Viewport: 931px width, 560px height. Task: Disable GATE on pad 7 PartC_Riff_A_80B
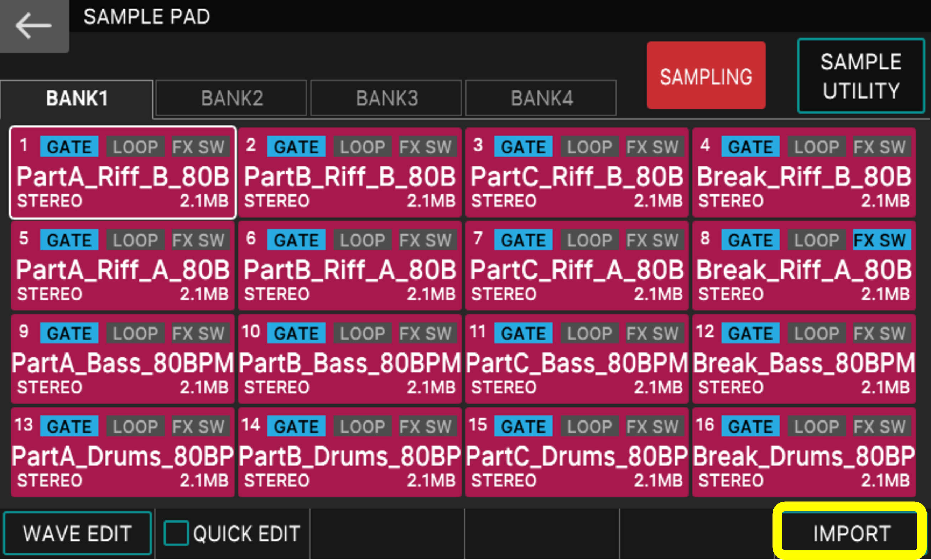click(x=523, y=240)
